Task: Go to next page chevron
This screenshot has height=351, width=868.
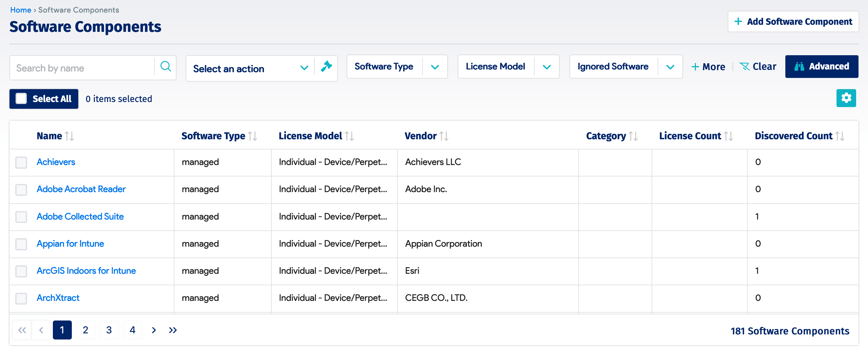Action: click(x=154, y=330)
